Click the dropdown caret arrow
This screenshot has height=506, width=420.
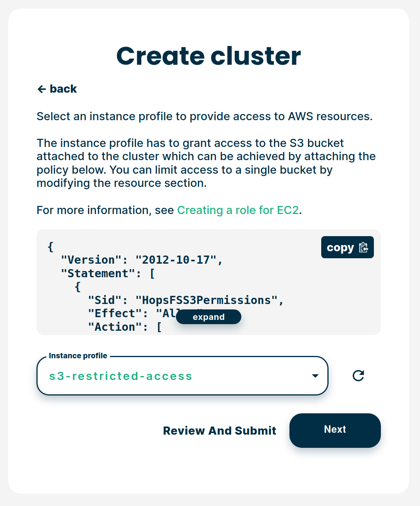[315, 376]
